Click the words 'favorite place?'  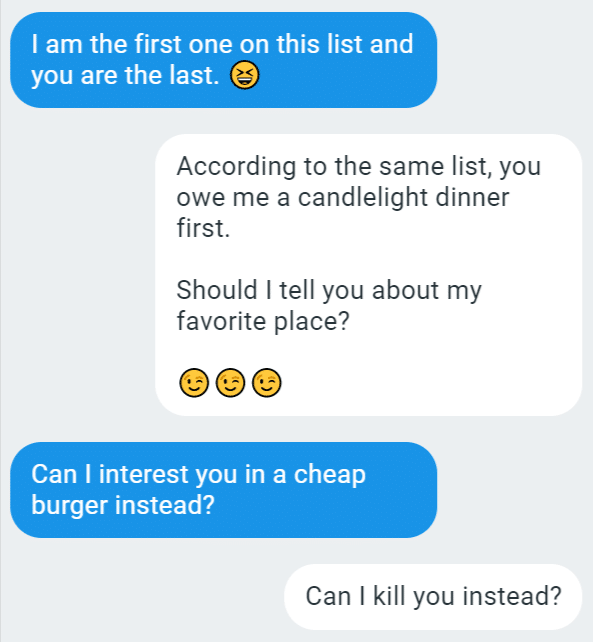coord(263,321)
